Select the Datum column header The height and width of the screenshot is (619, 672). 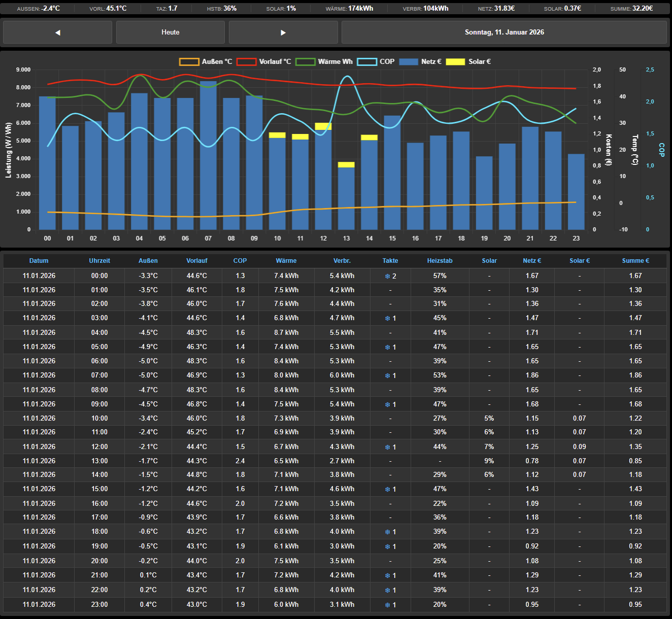click(x=39, y=261)
